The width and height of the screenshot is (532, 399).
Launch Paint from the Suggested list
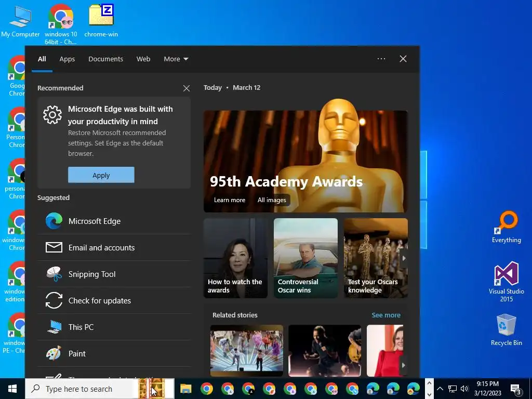114,353
